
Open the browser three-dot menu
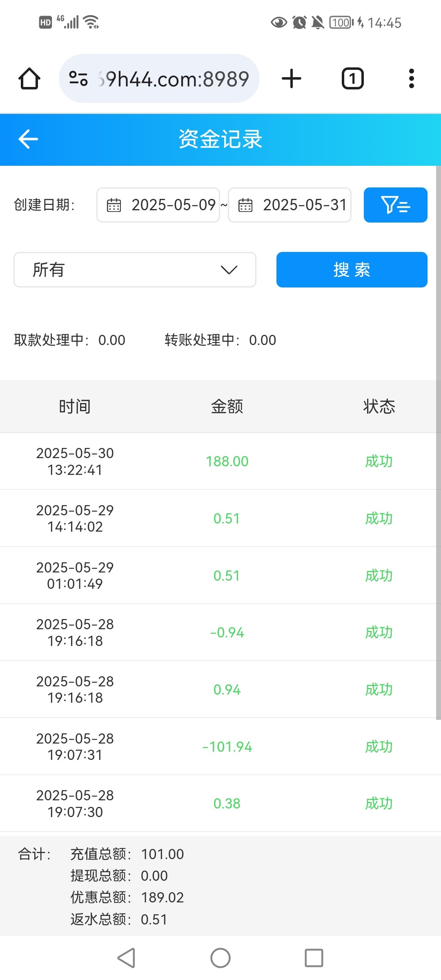pyautogui.click(x=411, y=78)
